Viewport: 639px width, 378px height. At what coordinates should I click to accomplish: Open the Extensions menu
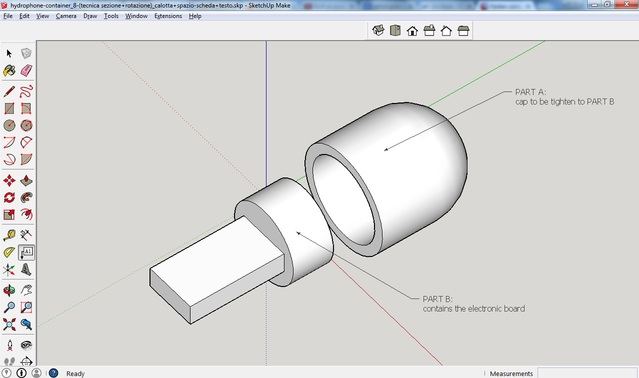tap(168, 16)
